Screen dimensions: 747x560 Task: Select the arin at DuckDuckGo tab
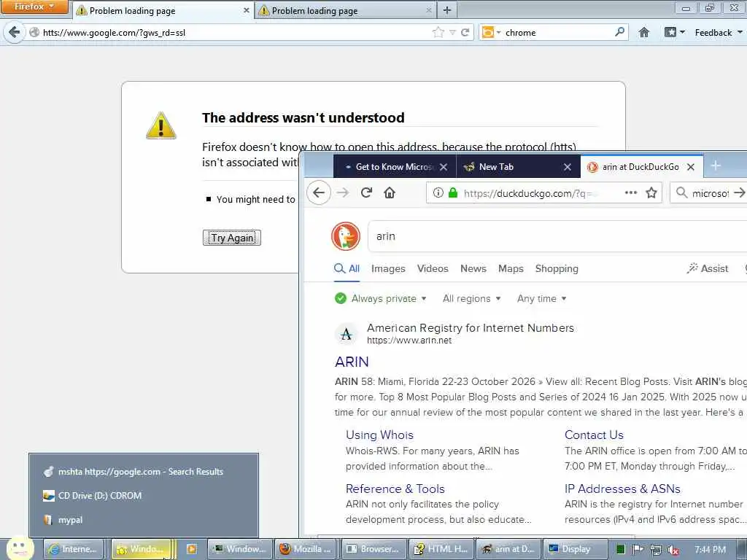pyautogui.click(x=641, y=167)
